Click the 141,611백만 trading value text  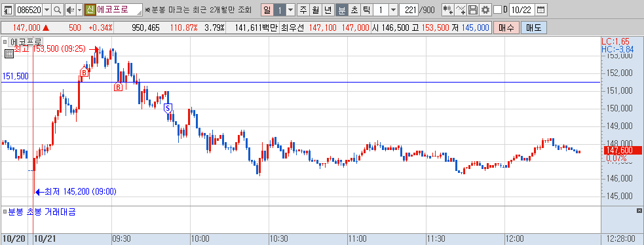(x=257, y=28)
